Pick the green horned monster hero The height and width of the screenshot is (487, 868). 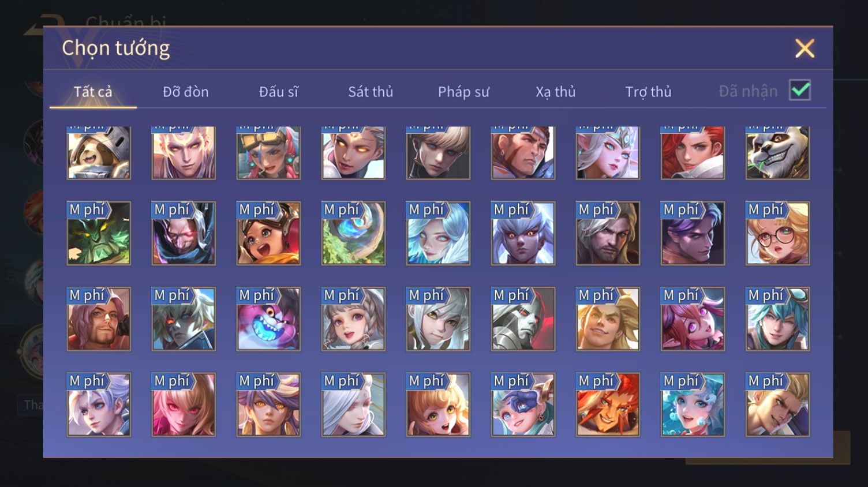[x=99, y=233]
